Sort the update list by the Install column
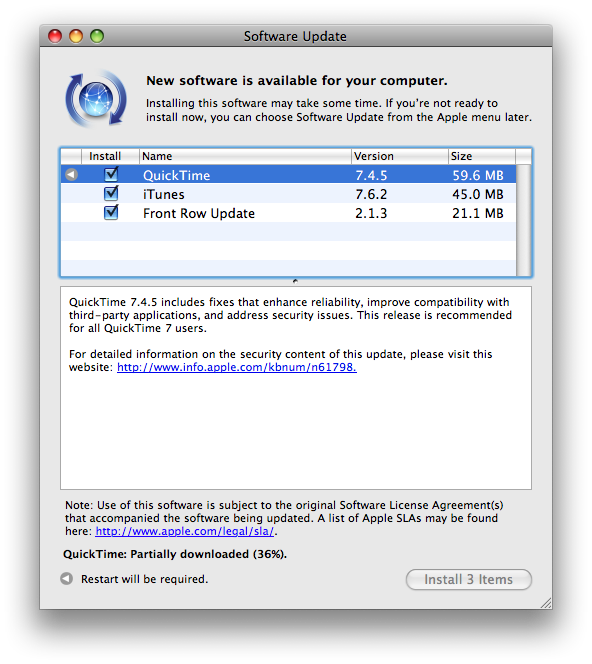The height and width of the screenshot is (664, 592). [110, 156]
